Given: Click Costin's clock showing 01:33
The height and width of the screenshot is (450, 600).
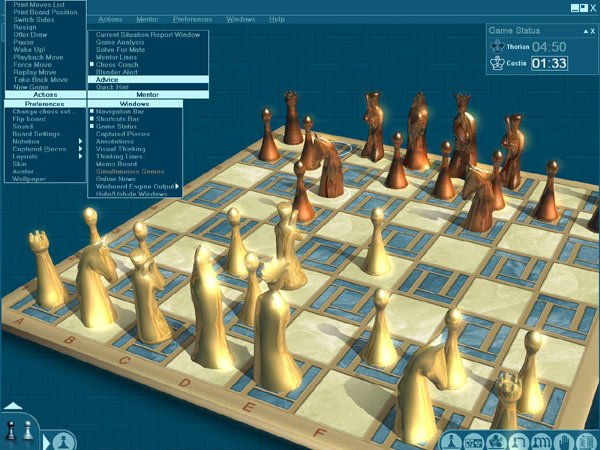Looking at the screenshot, I should tap(548, 64).
